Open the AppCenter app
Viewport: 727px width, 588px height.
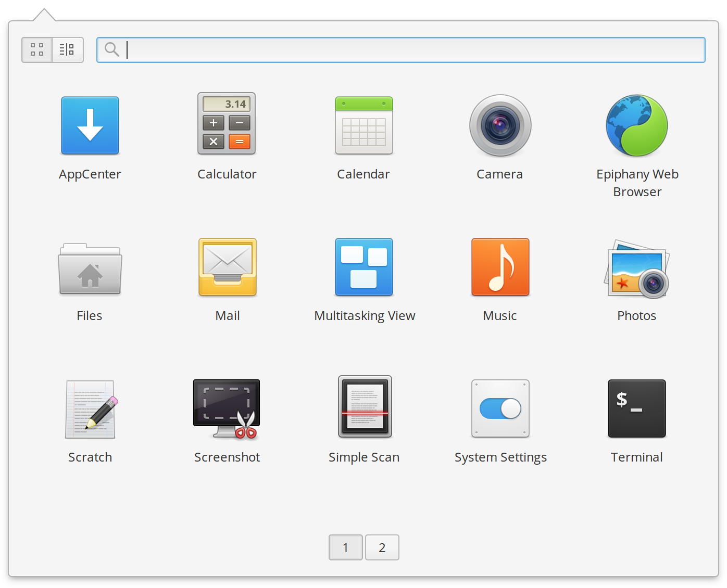pyautogui.click(x=90, y=125)
